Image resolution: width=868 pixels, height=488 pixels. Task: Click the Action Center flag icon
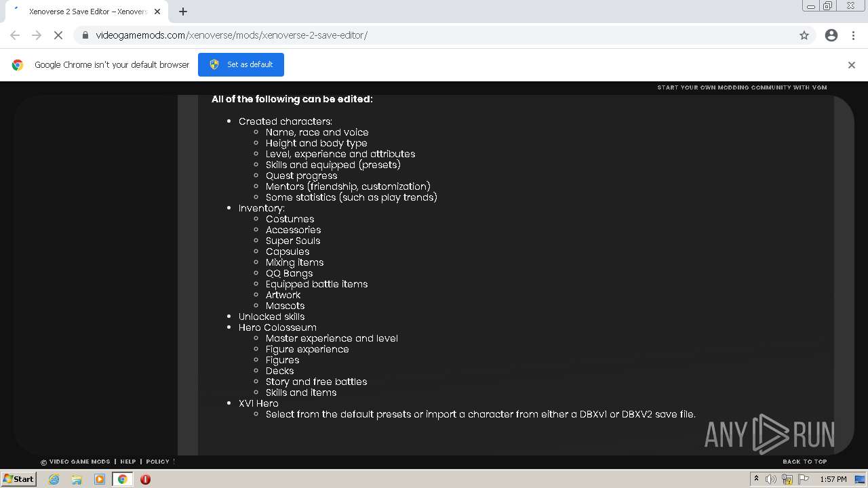tap(804, 479)
